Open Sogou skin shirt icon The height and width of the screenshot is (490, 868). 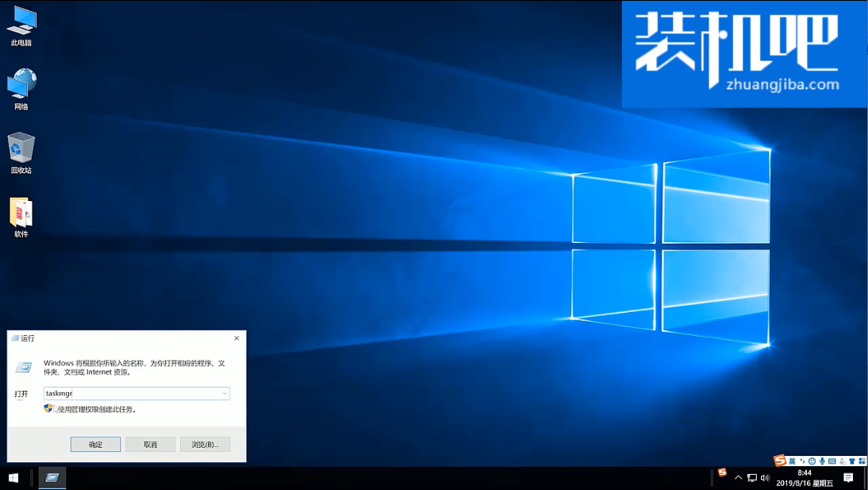click(852, 461)
